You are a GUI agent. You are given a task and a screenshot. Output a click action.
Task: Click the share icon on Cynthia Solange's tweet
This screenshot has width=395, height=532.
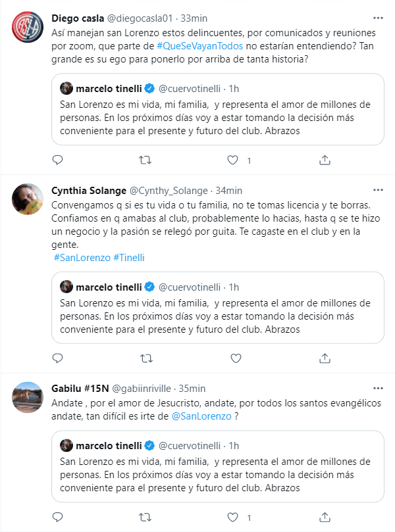tap(324, 358)
